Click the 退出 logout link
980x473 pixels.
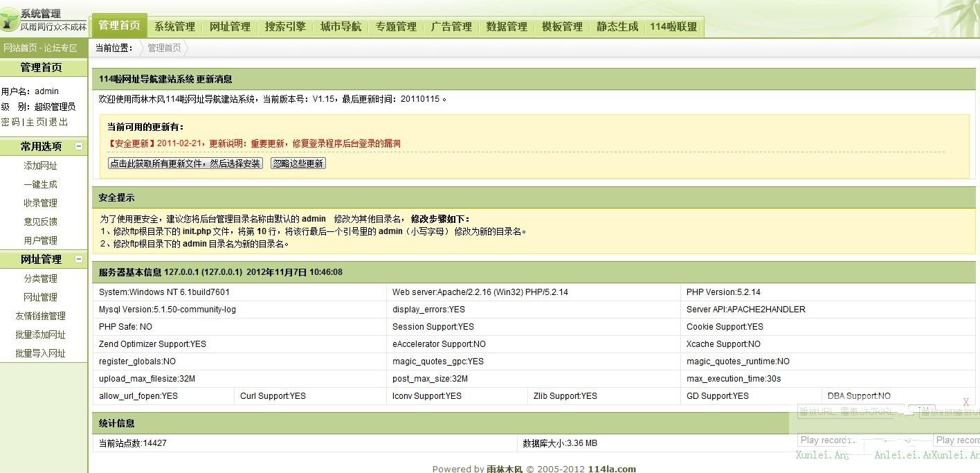tap(59, 122)
